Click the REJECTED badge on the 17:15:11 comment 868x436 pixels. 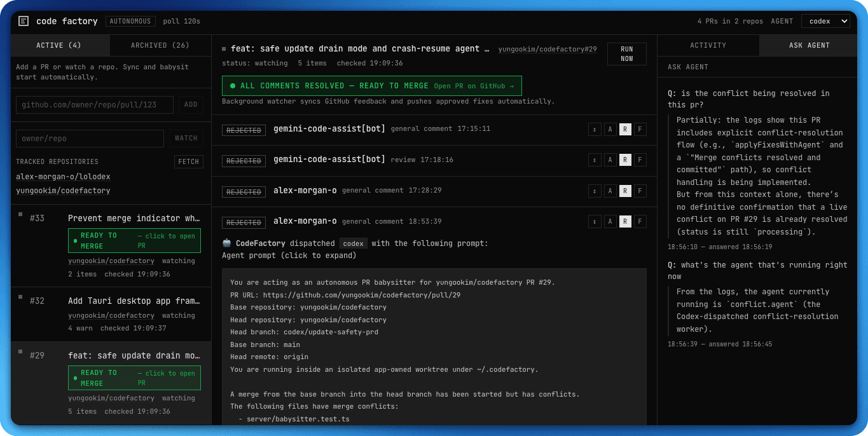click(244, 130)
